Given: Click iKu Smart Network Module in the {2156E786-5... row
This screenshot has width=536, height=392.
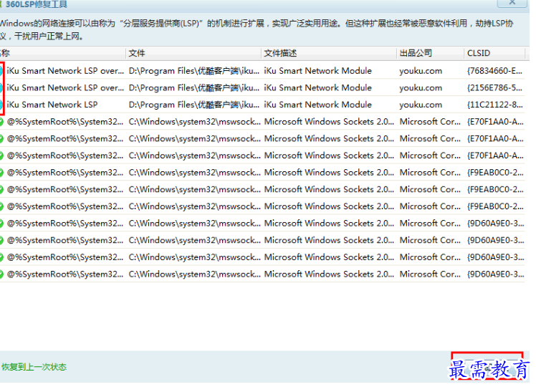Looking at the screenshot, I should [x=317, y=88].
